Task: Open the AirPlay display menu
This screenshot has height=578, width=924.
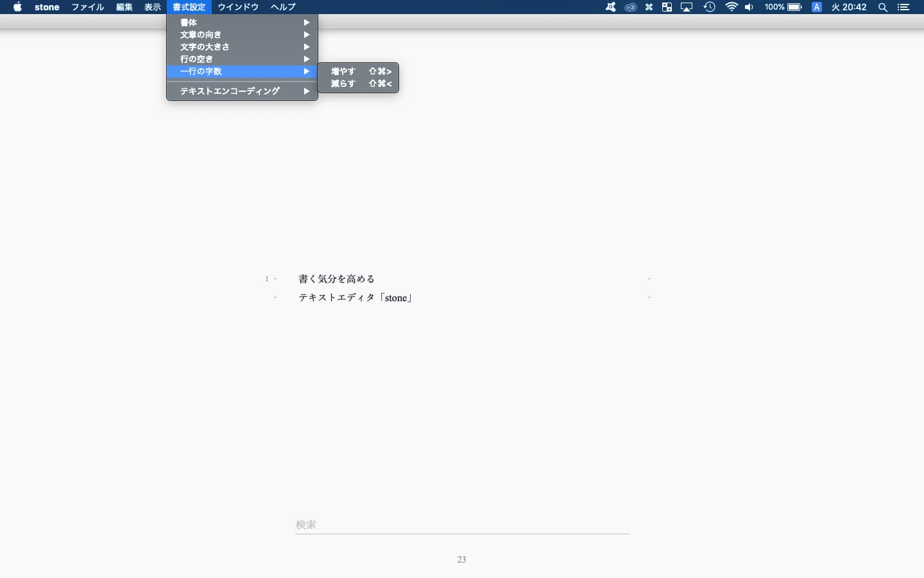Action: [x=687, y=7]
